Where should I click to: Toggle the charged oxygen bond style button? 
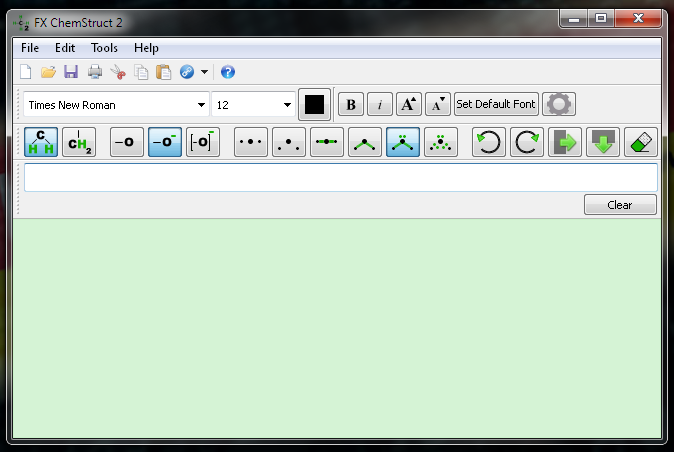165,143
